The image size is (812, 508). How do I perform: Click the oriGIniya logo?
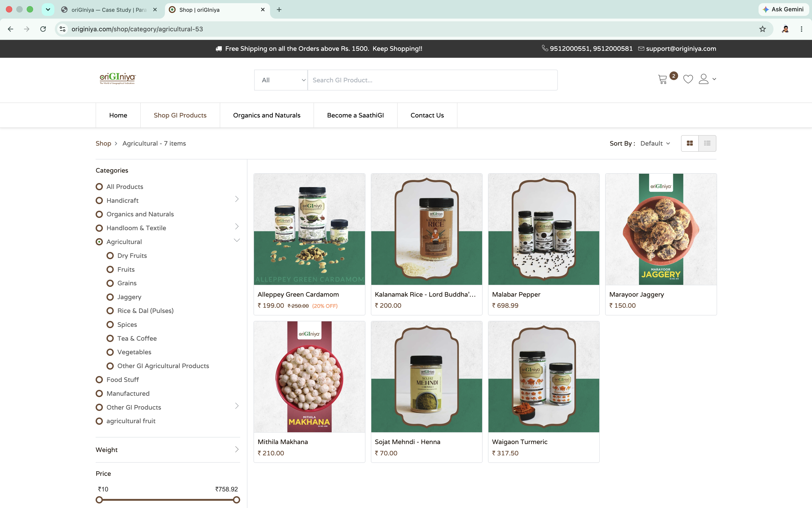click(118, 79)
